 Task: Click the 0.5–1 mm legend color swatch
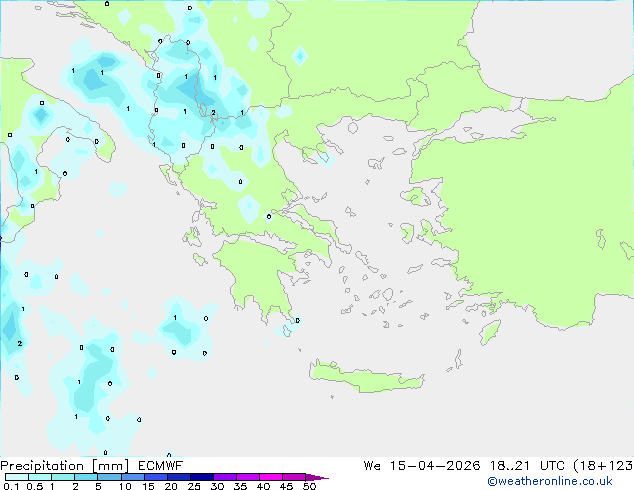coord(40,477)
